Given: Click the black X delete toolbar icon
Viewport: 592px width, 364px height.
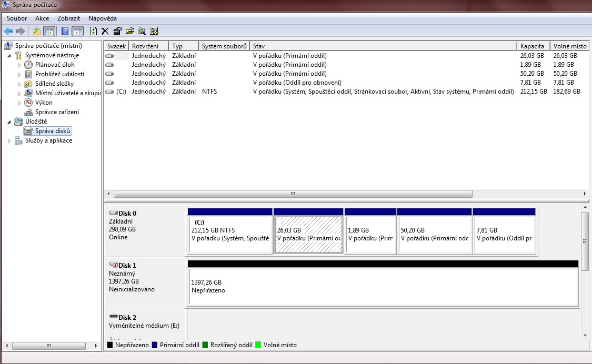Looking at the screenshot, I should tap(105, 31).
